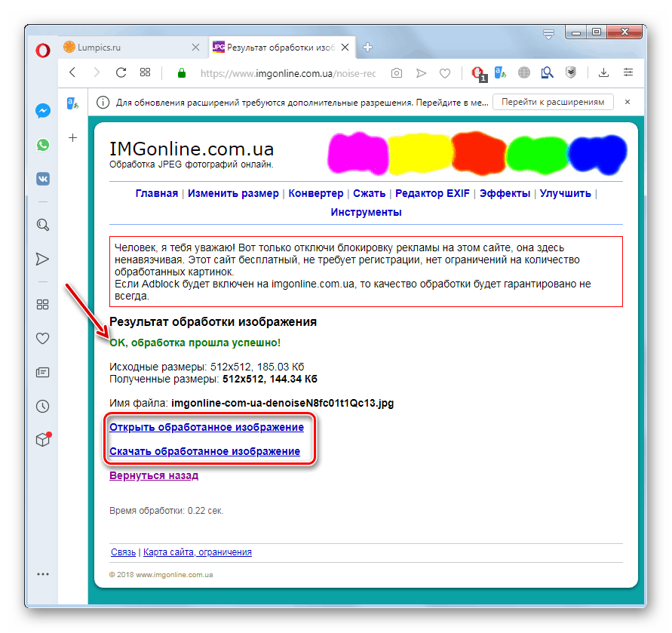Open the downloads panel
The width and height of the screenshot is (672, 633).
point(604,72)
